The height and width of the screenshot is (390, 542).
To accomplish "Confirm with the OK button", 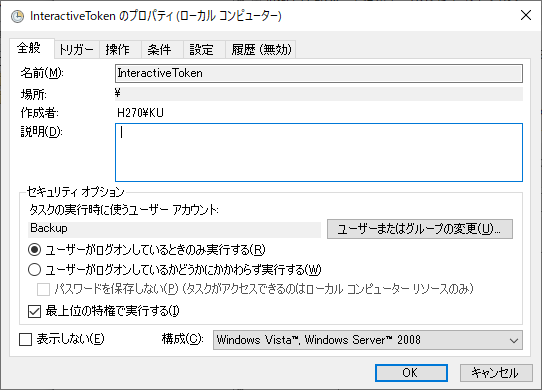I will 411,373.
